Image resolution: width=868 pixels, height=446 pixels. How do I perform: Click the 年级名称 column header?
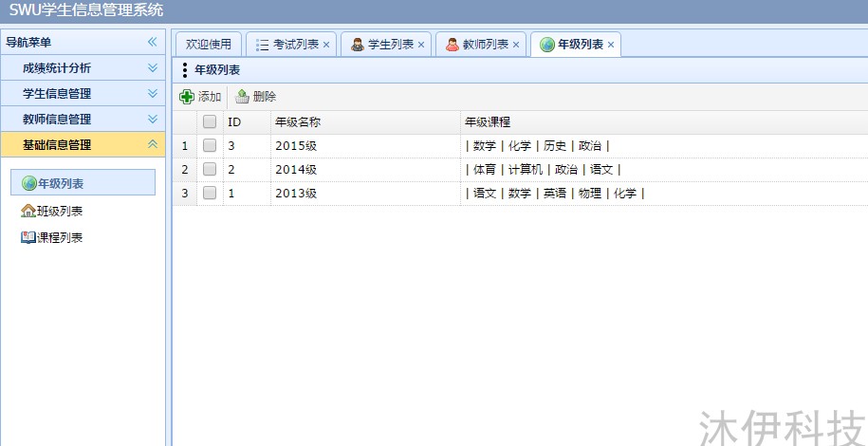(x=365, y=121)
